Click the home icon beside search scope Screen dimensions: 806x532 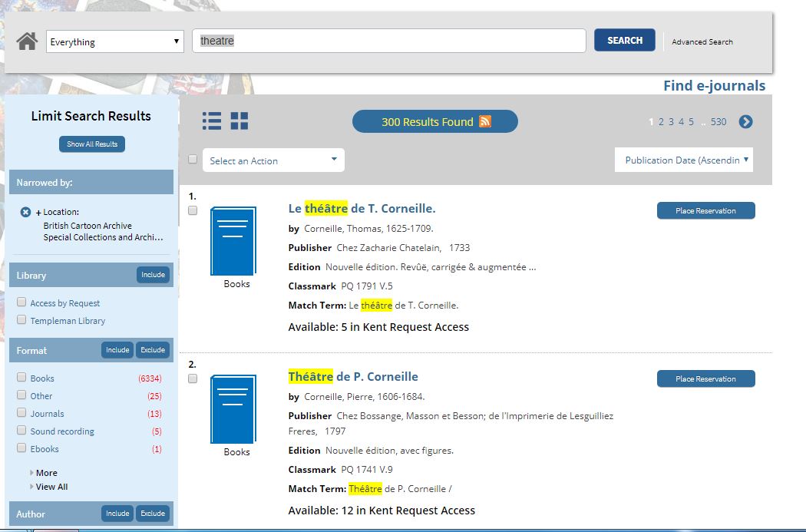click(x=27, y=41)
